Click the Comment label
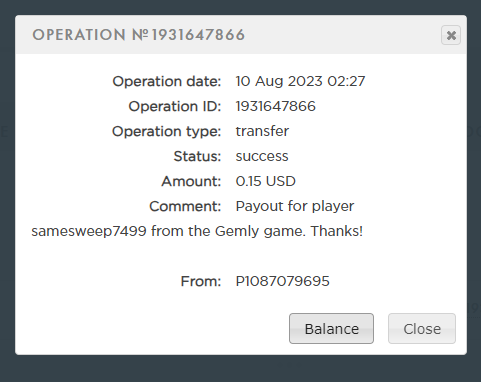The image size is (481, 382). pos(185,206)
